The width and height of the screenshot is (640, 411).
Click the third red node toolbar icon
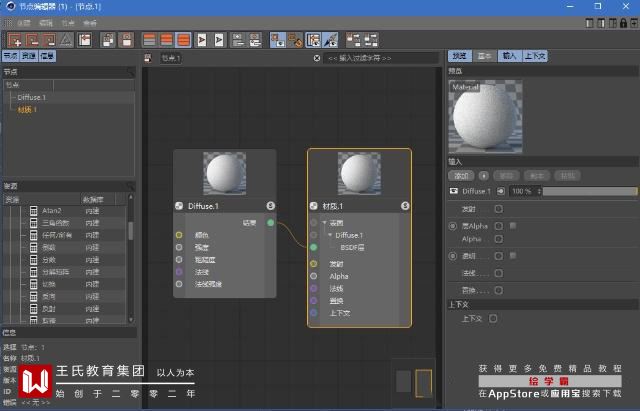pos(49,40)
